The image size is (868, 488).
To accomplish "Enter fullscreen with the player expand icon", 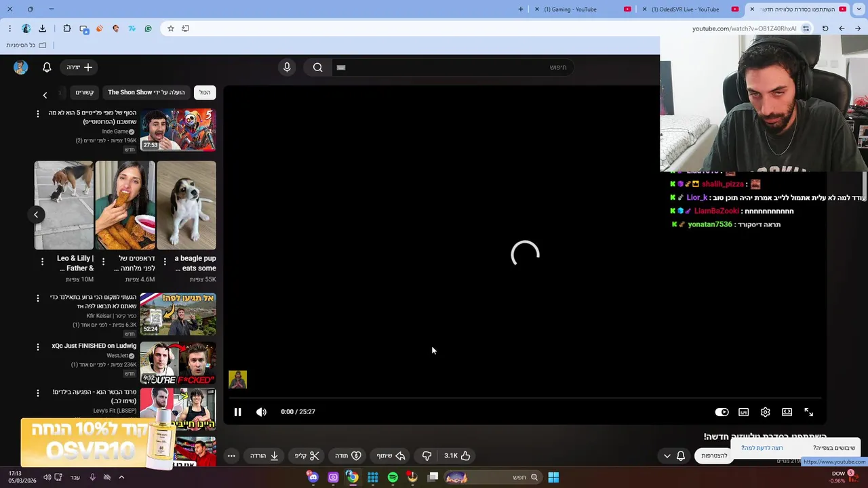I will tap(808, 412).
